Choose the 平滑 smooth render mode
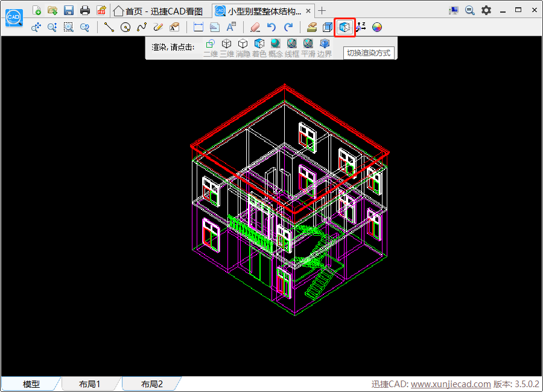The image size is (543, 392). [x=308, y=48]
